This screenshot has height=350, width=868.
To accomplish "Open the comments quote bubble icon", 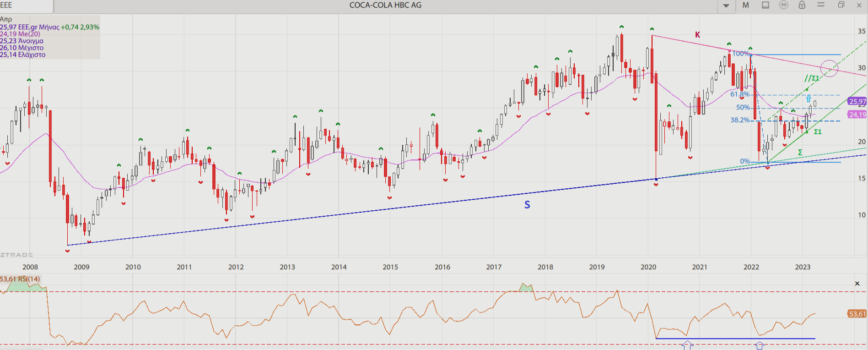I will pyautogui.click(x=784, y=5).
